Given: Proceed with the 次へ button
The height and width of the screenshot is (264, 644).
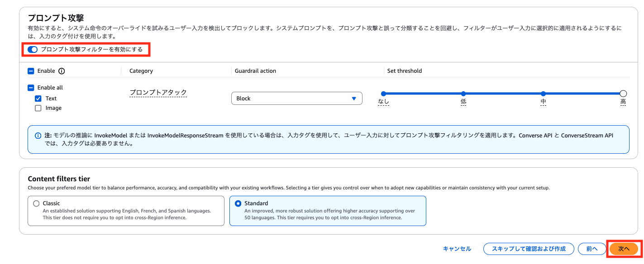Looking at the screenshot, I should 624,249.
